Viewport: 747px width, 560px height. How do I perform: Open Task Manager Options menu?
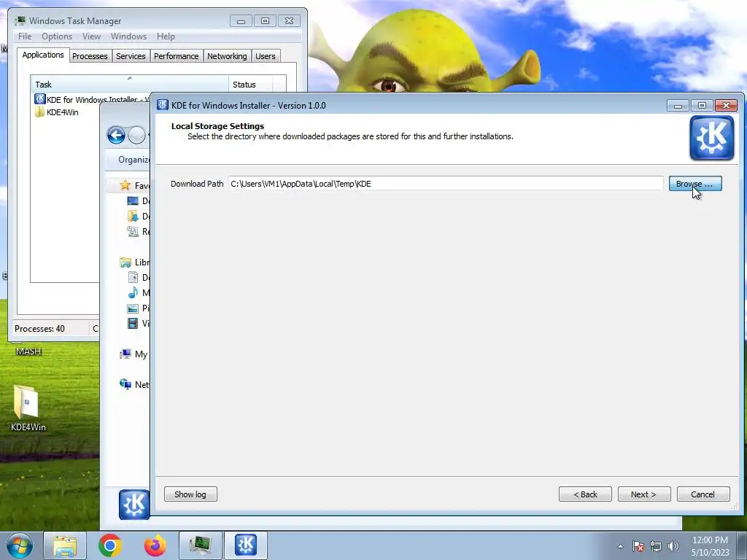pos(57,36)
